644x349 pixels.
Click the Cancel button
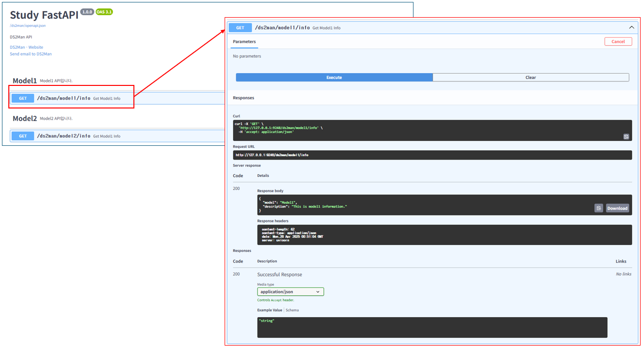point(618,42)
